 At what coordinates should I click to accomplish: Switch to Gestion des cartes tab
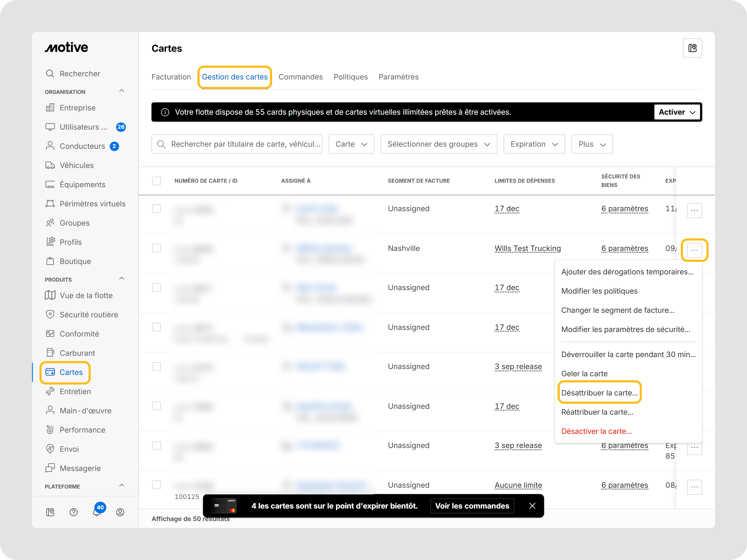coord(235,77)
